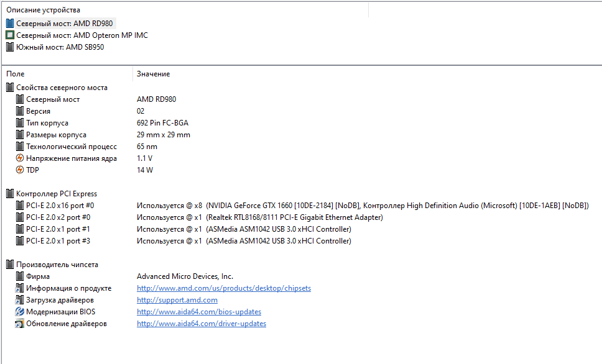Image resolution: width=602 pixels, height=364 pixels.
Task: Select the Свойства северного моста group row
Action: 62,88
